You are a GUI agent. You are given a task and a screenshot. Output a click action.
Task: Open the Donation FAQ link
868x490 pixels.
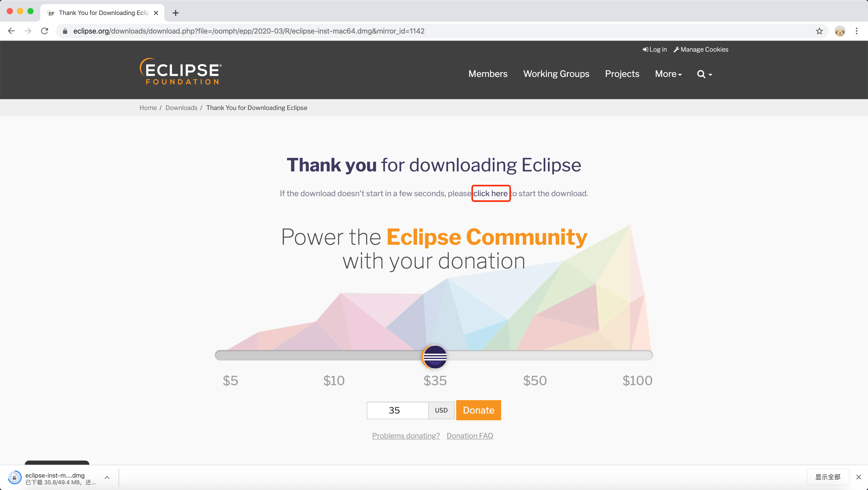coord(470,436)
